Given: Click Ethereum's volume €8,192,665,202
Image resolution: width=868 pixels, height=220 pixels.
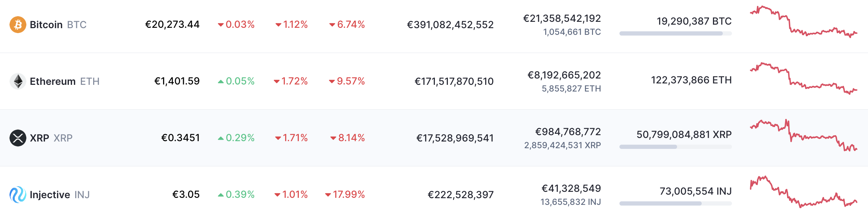Looking at the screenshot, I should 564,75.
